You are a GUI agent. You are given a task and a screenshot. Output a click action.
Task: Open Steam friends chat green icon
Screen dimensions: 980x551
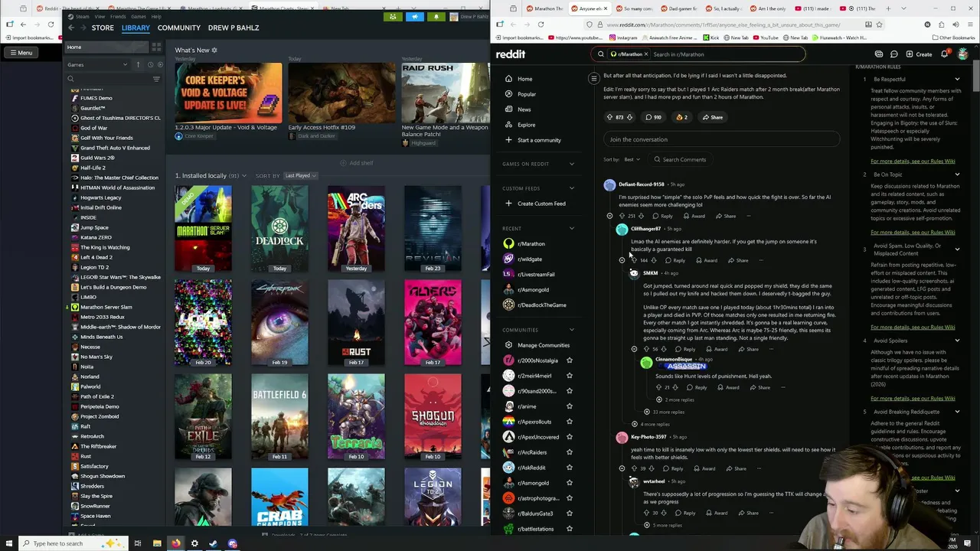tap(394, 16)
